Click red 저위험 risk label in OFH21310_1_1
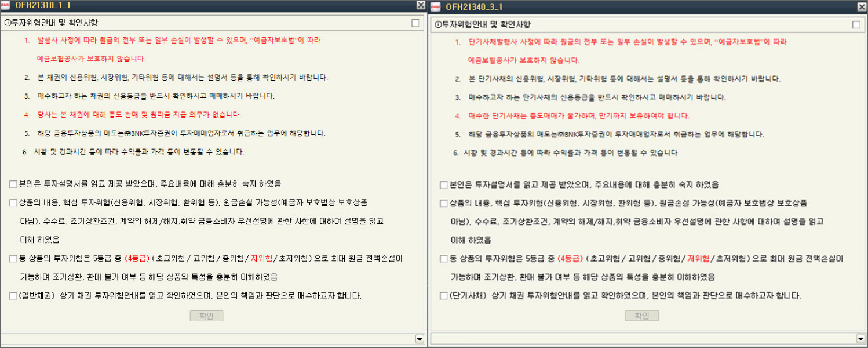 tap(262, 259)
